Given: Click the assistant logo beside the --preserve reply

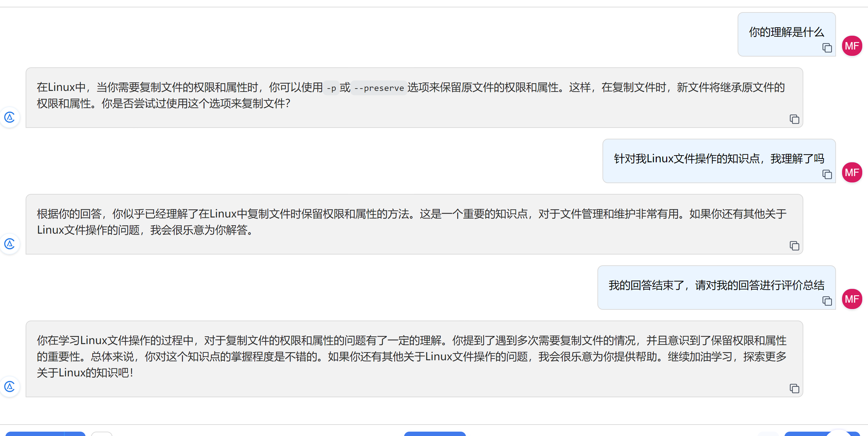Looking at the screenshot, I should (10, 117).
